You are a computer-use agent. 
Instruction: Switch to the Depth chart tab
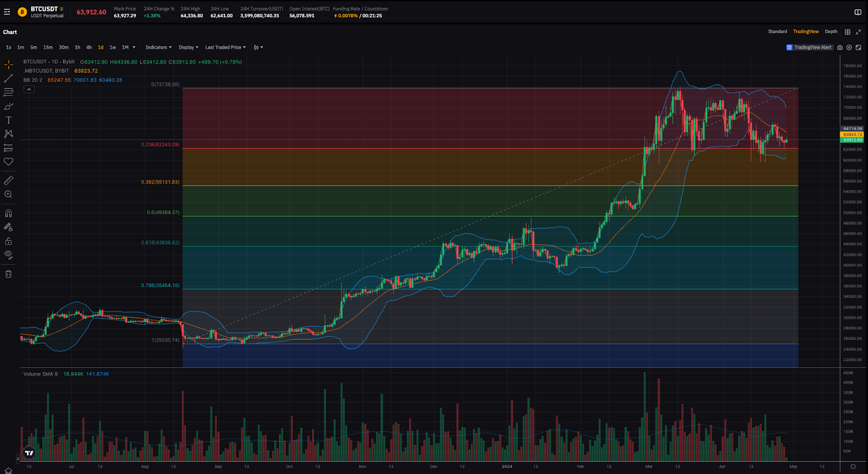point(831,31)
